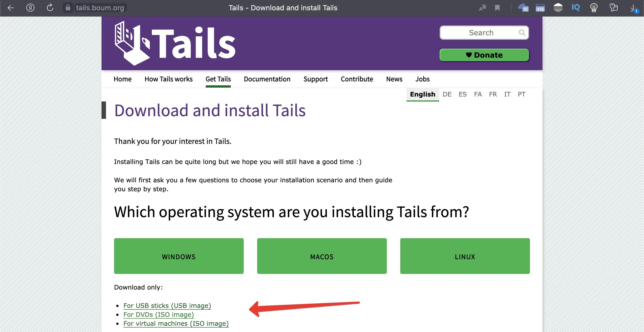The width and height of the screenshot is (644, 332).
Task: Click the browser back arrow
Action: pyautogui.click(x=11, y=8)
